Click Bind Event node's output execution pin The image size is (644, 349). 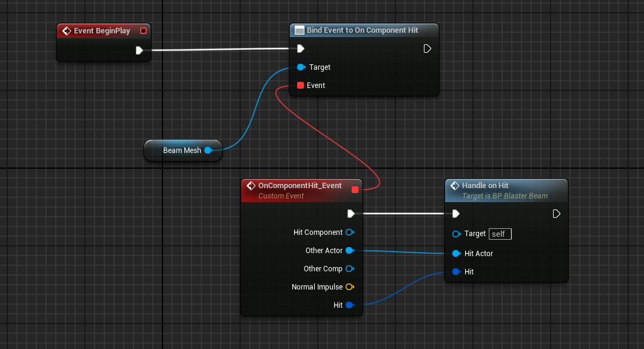427,49
